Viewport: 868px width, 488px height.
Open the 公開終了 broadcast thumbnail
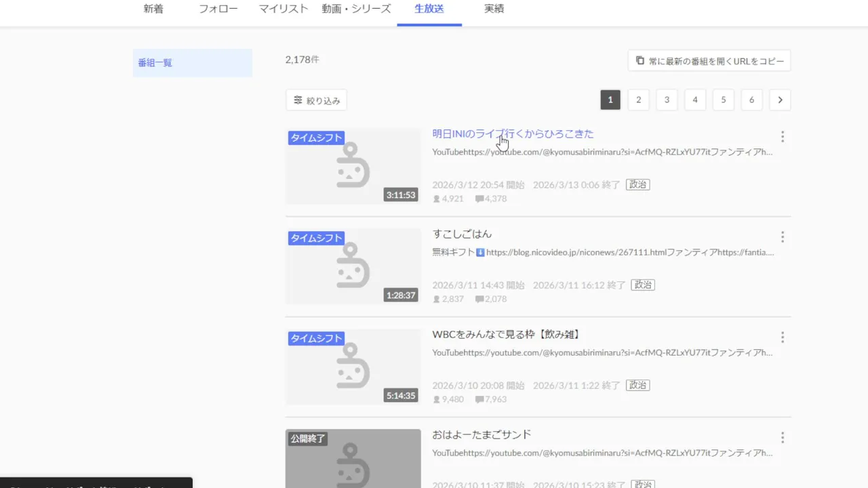point(353,459)
